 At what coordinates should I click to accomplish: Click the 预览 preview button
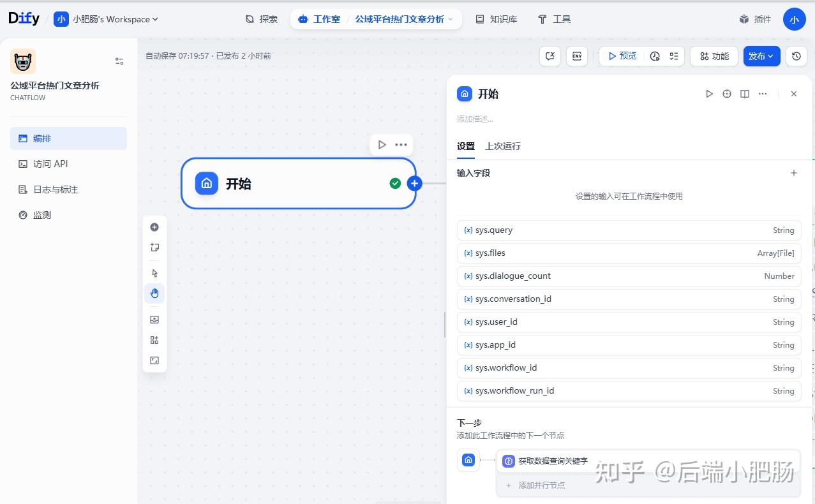622,56
